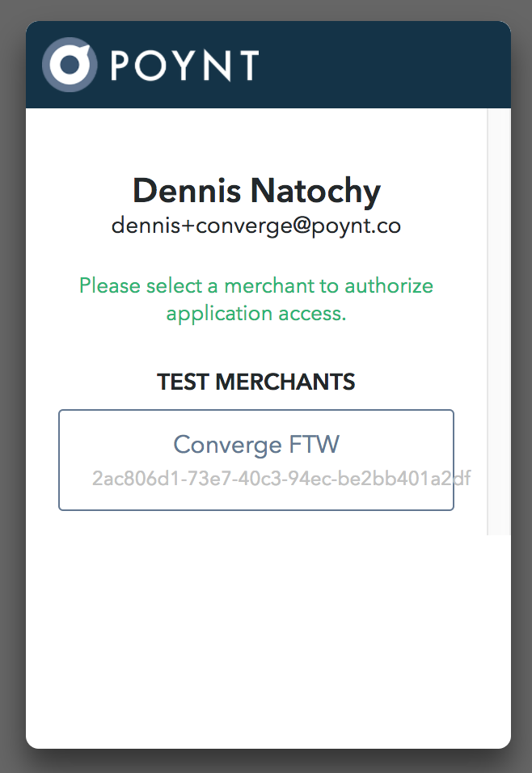532x773 pixels.
Task: Click the word 'Natochy' in the heading
Action: point(315,190)
